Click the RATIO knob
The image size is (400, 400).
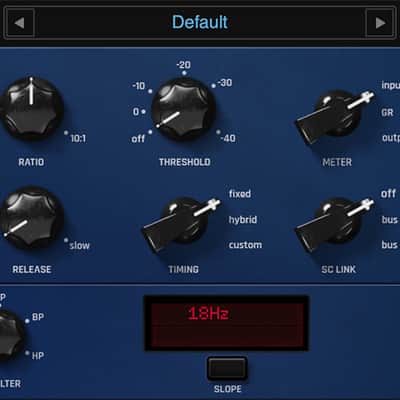coord(32,108)
